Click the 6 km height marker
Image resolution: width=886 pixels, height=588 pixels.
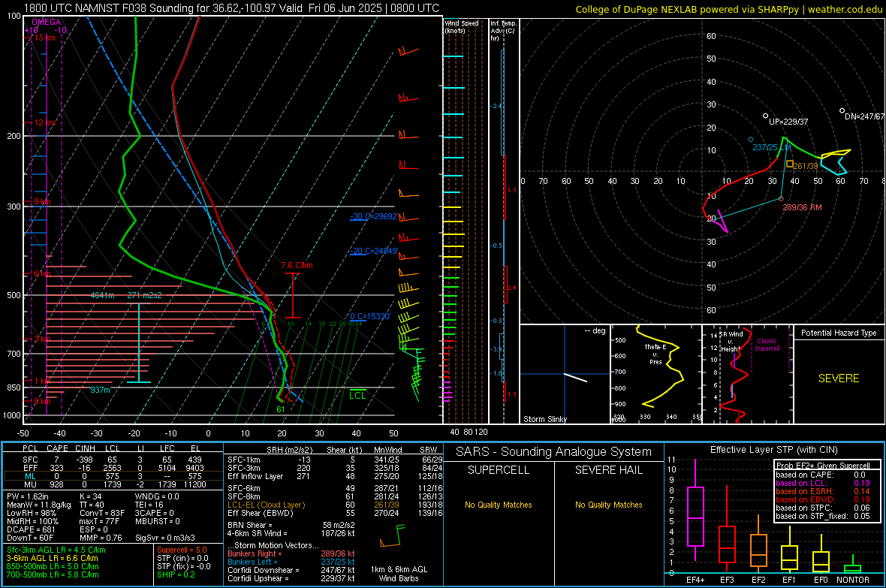click(42, 273)
